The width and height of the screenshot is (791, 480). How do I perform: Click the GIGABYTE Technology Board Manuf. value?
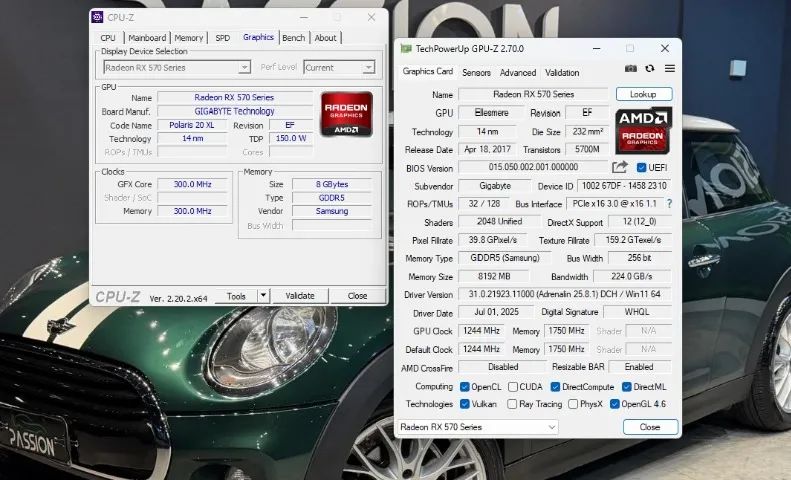tap(235, 111)
